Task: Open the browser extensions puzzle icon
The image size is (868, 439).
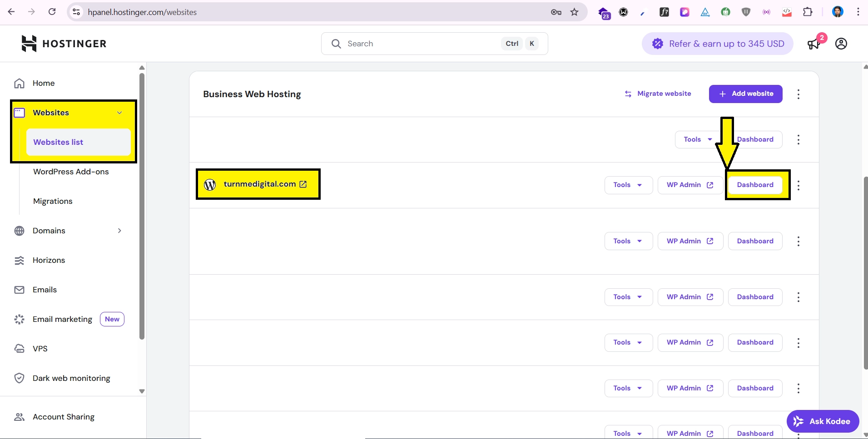Action: (808, 12)
